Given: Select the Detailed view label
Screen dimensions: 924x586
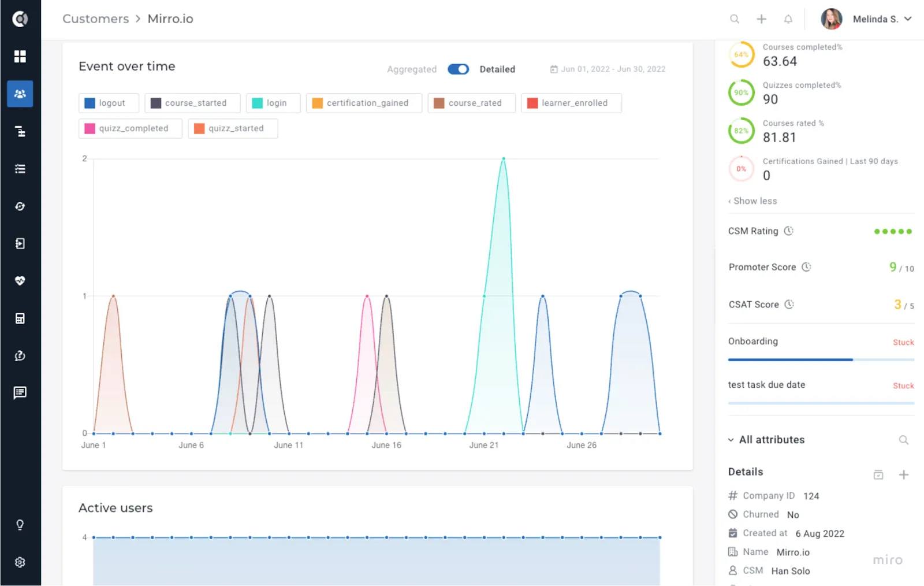Looking at the screenshot, I should 497,69.
